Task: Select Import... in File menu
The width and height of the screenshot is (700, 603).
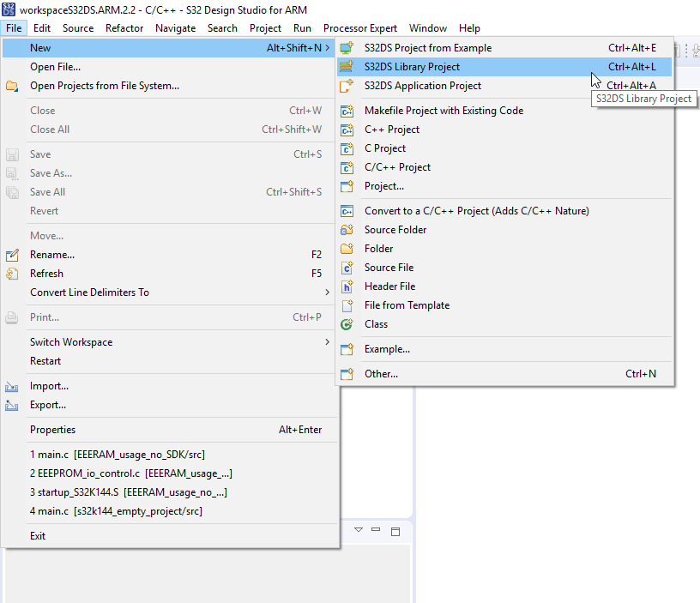Action: pos(170,386)
